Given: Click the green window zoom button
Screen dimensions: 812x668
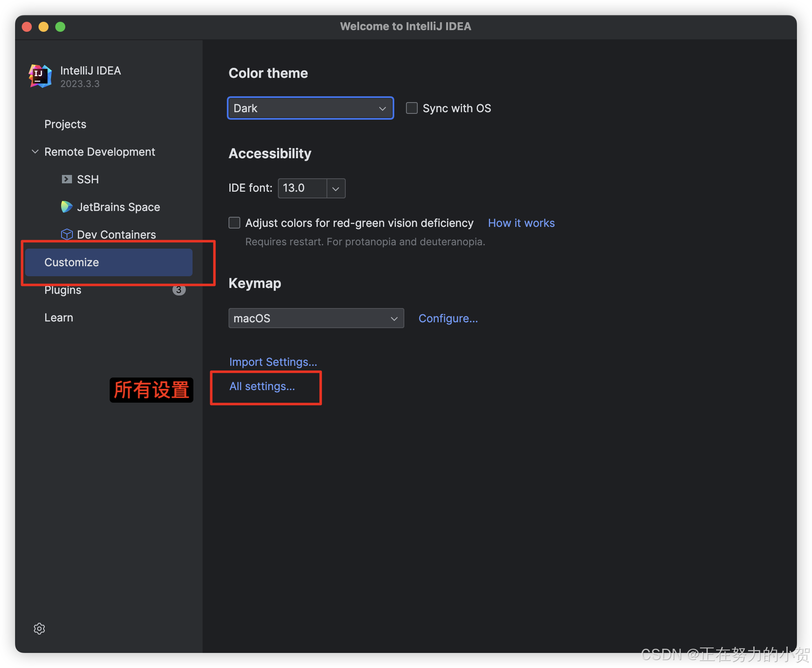Looking at the screenshot, I should [60, 27].
